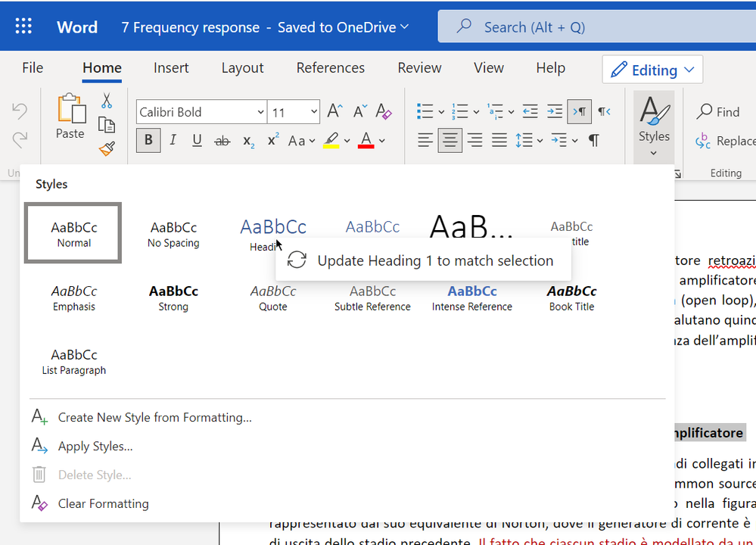
Task: Switch to the View tab
Action: 488,68
